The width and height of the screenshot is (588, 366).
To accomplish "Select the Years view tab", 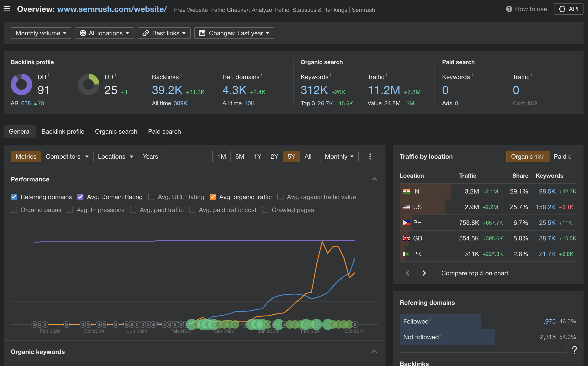I will click(x=151, y=156).
